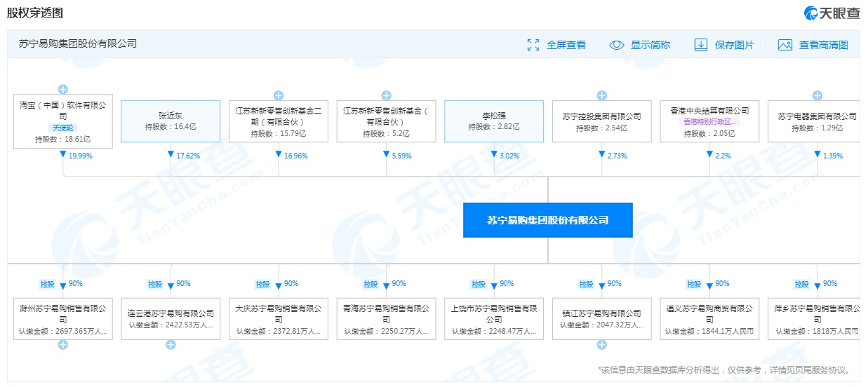Click the central blue 苏宁易购集团股份有限公司 node
Image resolution: width=868 pixels, height=387 pixels.
pos(548,220)
